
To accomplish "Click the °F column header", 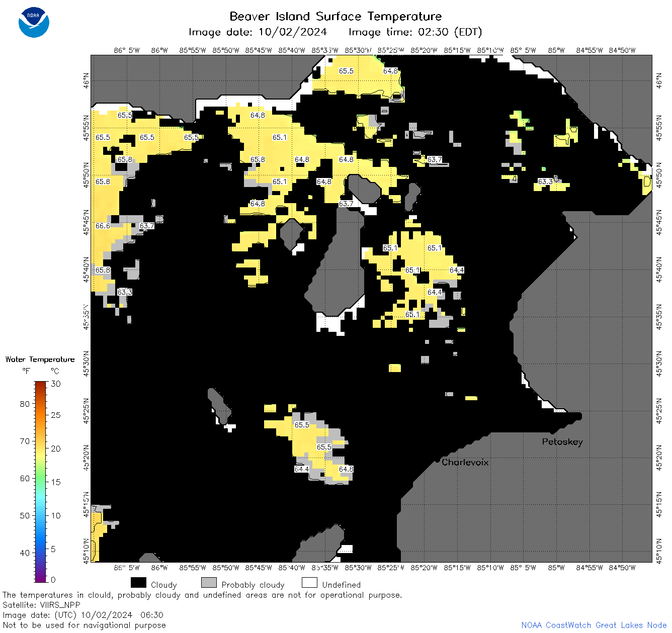I will click(26, 371).
